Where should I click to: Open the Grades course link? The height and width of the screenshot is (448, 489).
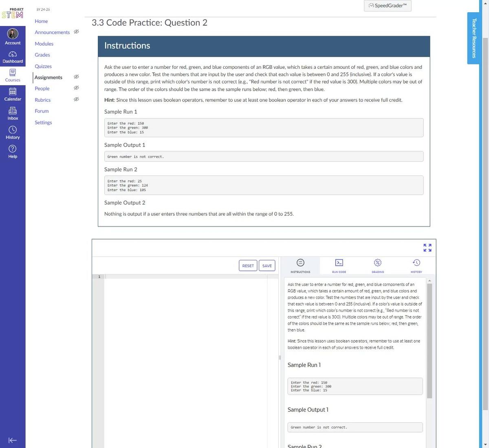[42, 55]
